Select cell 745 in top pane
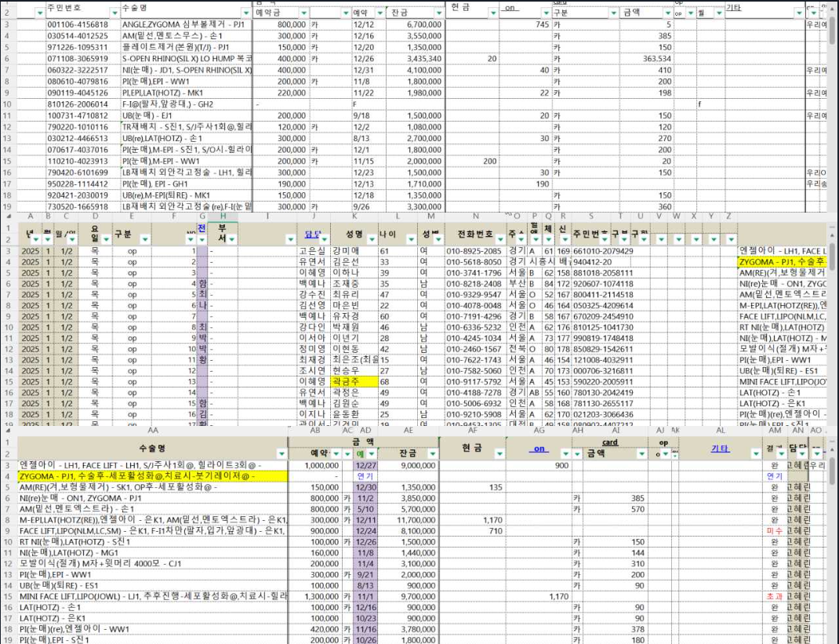Image resolution: width=839 pixels, height=644 pixels. tap(525, 24)
